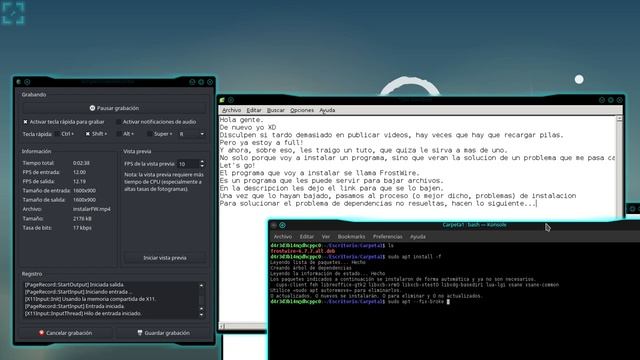The image size is (640, 360).
Task: Click the editor line 'Let's go!'
Action: tap(237, 165)
